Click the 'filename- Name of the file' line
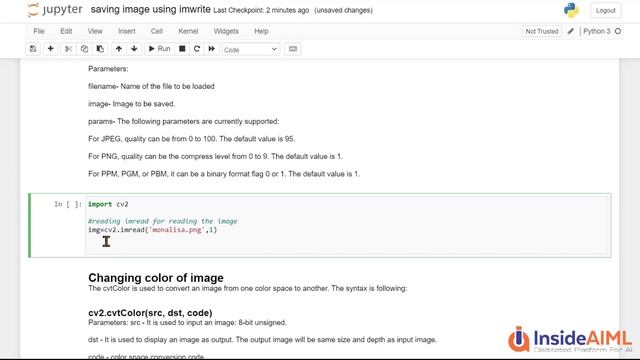The height and width of the screenshot is (360, 640). coord(151,86)
